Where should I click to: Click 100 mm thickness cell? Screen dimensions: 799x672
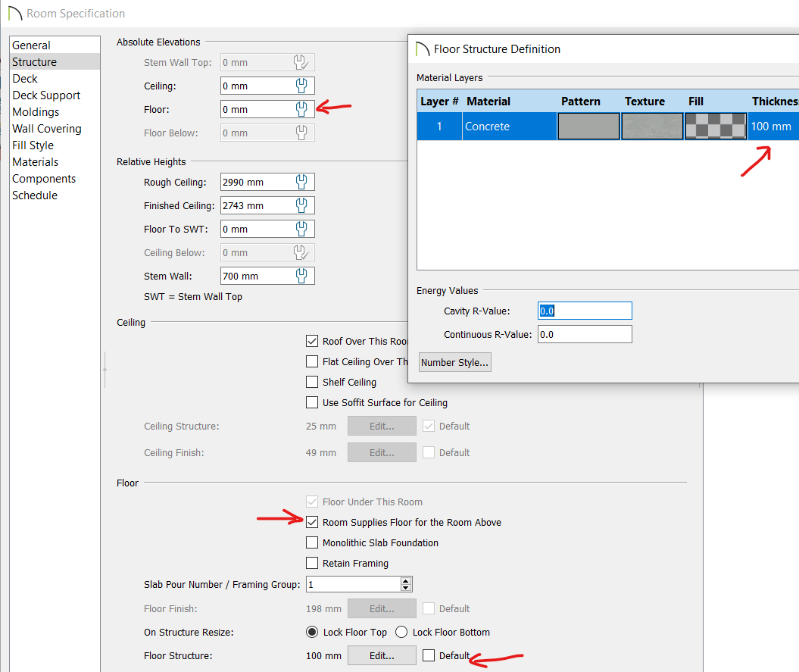tap(773, 126)
